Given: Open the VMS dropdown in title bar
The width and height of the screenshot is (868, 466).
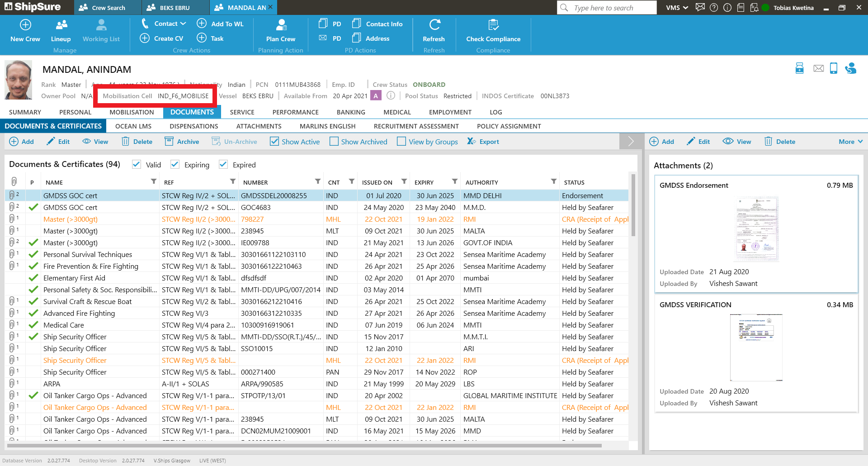Looking at the screenshot, I should pyautogui.click(x=677, y=8).
